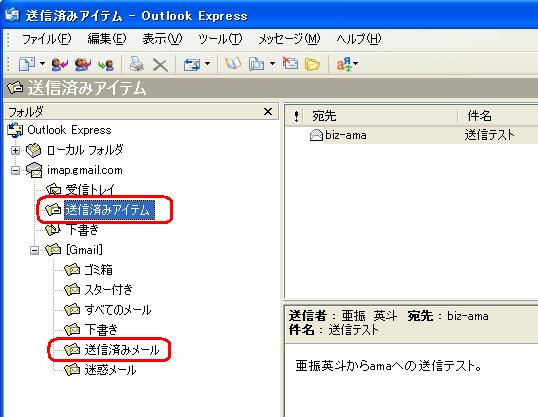Select the imap.gmail.com account

click(x=84, y=170)
